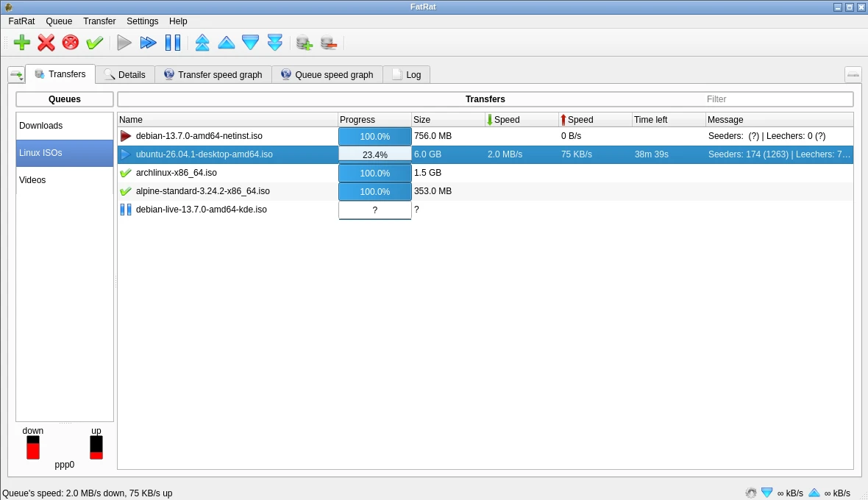Screen dimensions: 868x500
Task: Click paused icon of debian-live row
Action: (126, 210)
